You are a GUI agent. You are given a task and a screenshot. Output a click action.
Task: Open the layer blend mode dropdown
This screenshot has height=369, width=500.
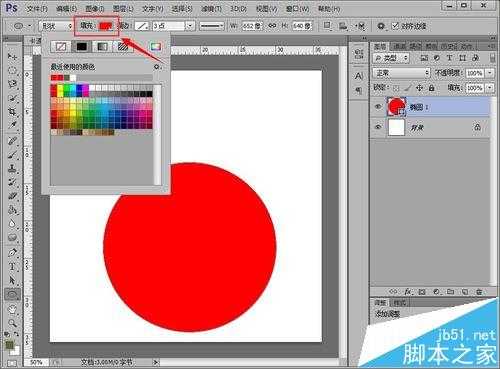click(401, 73)
